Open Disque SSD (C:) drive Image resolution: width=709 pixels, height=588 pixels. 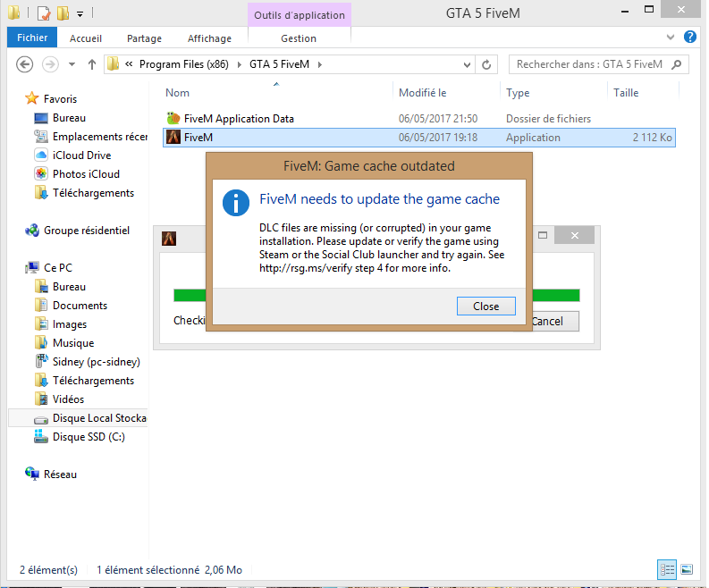(x=89, y=437)
